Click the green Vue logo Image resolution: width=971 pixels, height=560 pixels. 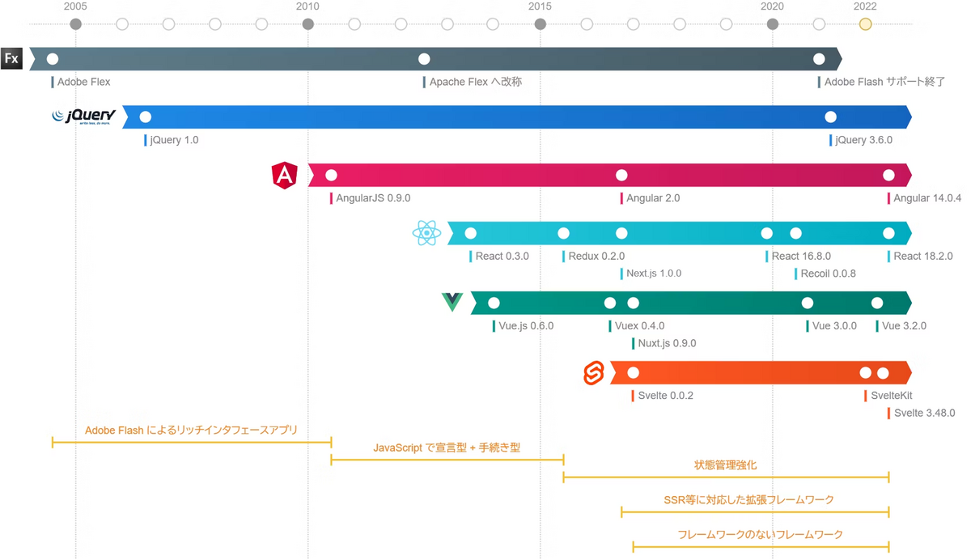pyautogui.click(x=452, y=303)
